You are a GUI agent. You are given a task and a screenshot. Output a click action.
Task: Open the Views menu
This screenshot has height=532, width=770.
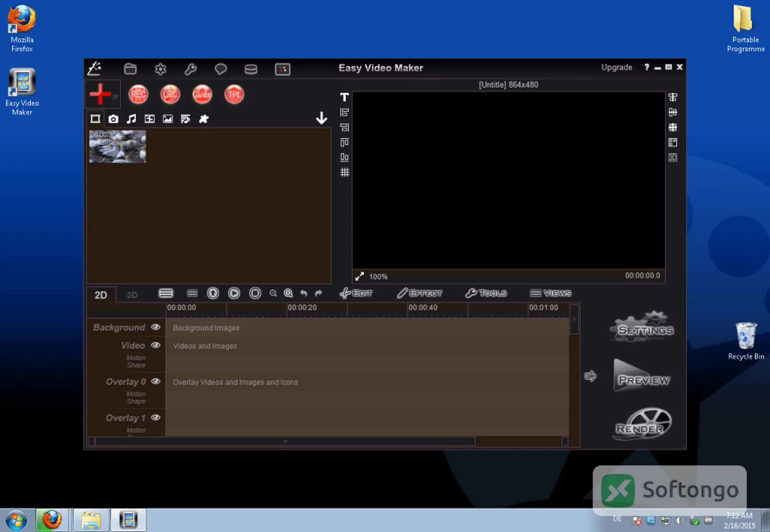[x=550, y=293]
